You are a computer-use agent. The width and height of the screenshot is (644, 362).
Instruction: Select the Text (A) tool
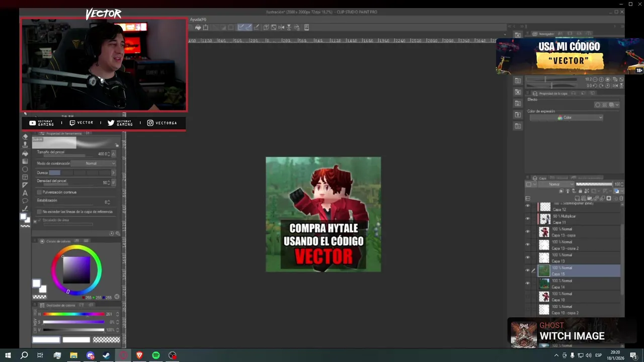25,193
